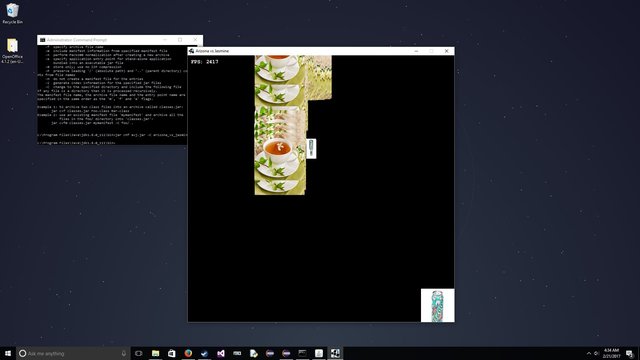Open File Explorer from the taskbar
This screenshot has width=640, height=360.
point(156,353)
